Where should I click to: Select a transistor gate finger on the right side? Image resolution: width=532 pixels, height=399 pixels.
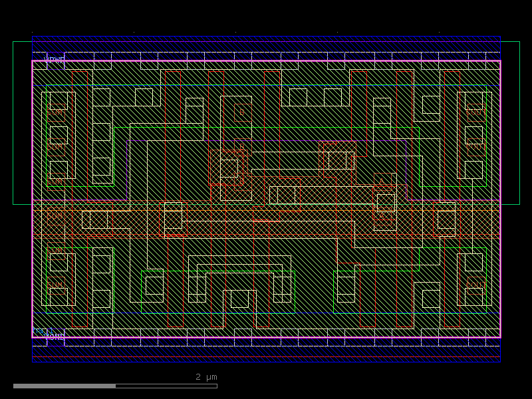point(446,133)
